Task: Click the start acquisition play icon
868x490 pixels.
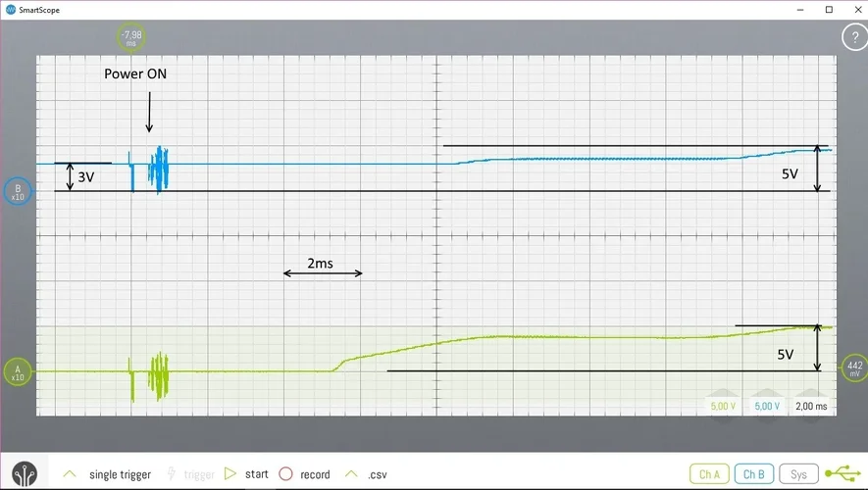Action: point(230,474)
